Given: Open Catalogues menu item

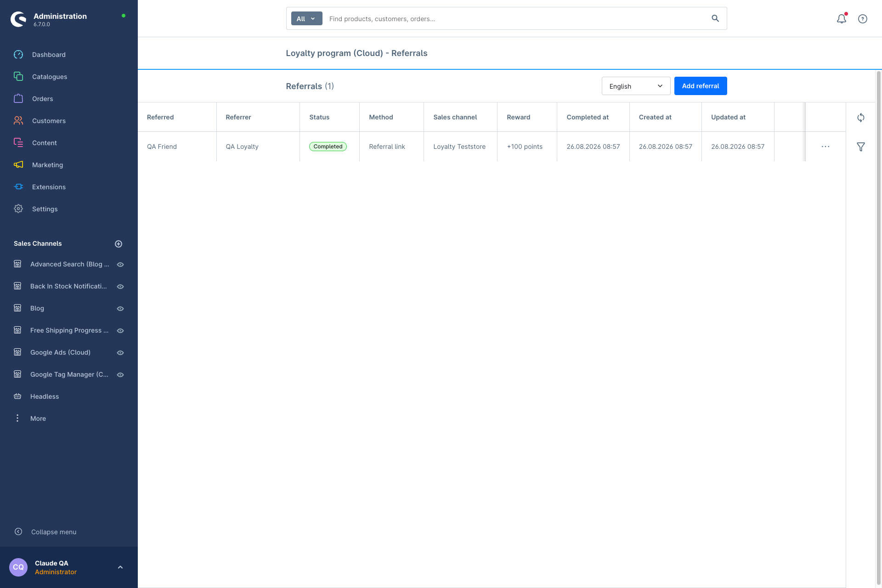Looking at the screenshot, I should (x=50, y=77).
